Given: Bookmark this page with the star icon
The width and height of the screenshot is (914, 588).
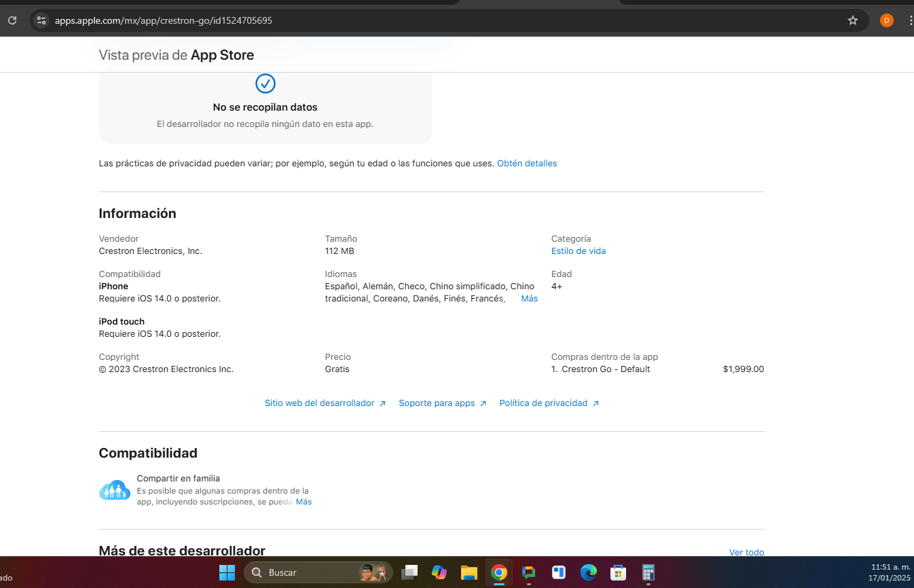Looking at the screenshot, I should pos(853,20).
